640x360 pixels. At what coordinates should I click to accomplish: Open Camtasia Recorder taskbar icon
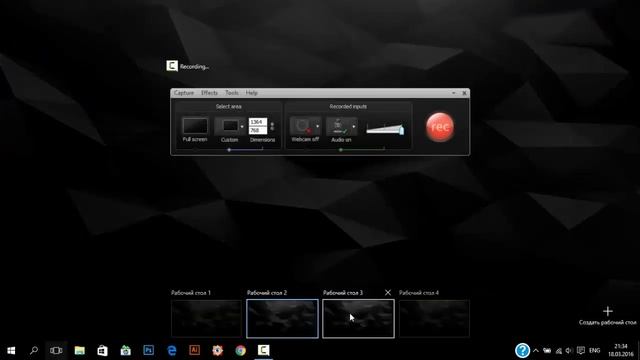pos(264,350)
